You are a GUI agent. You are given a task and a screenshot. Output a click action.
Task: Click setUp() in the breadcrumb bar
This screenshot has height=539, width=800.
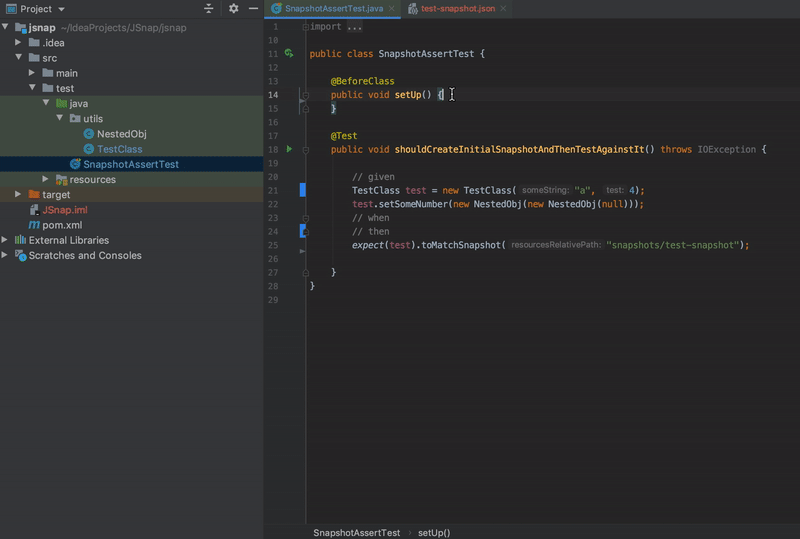(434, 532)
